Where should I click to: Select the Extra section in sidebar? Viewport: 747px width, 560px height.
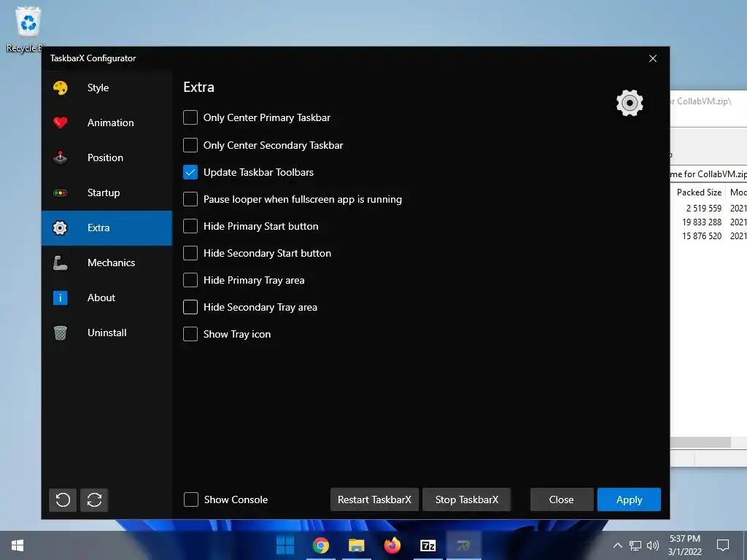(x=107, y=227)
